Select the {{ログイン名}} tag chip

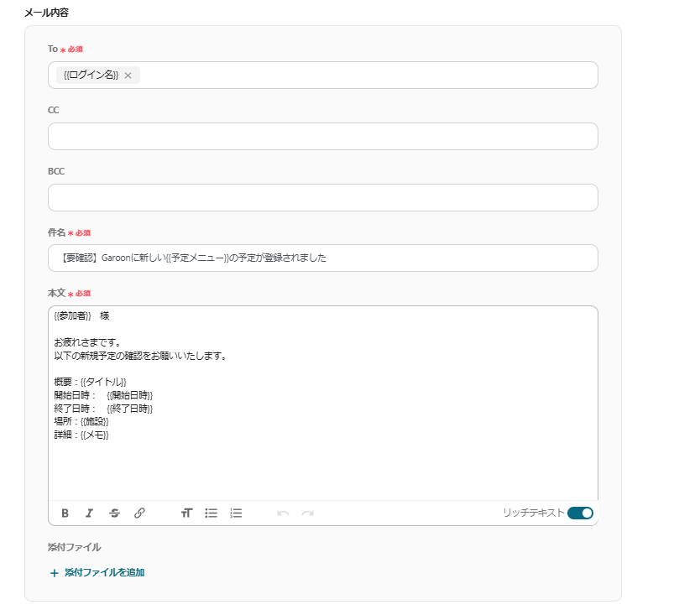91,75
